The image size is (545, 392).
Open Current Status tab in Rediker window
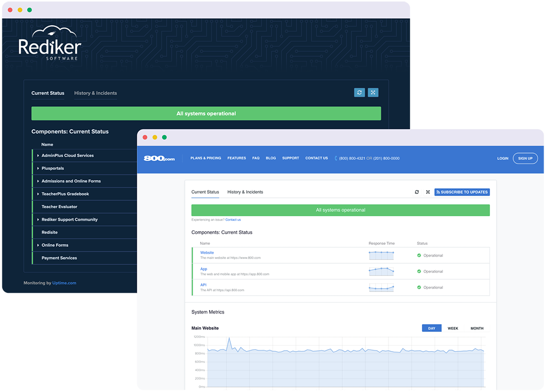(x=47, y=93)
